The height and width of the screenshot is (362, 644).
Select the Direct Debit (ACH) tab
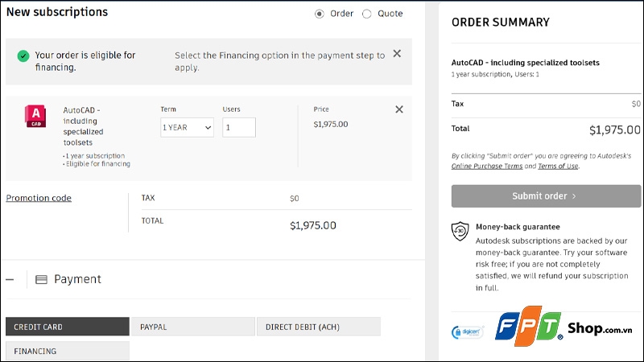click(x=318, y=327)
